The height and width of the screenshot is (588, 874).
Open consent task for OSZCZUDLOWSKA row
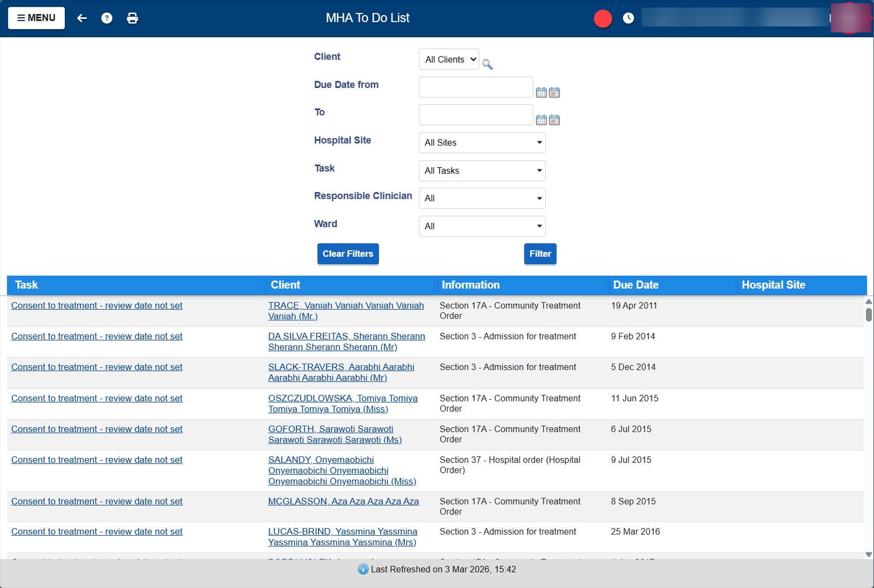coord(97,398)
